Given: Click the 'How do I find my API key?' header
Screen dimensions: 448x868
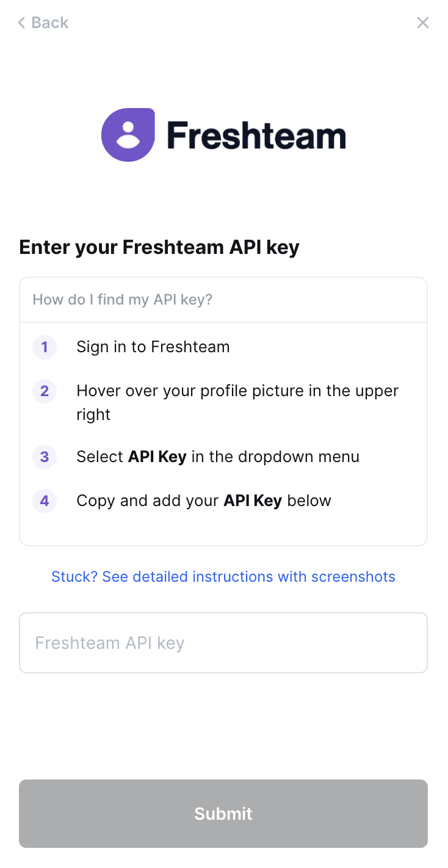Looking at the screenshot, I should pos(122,300).
